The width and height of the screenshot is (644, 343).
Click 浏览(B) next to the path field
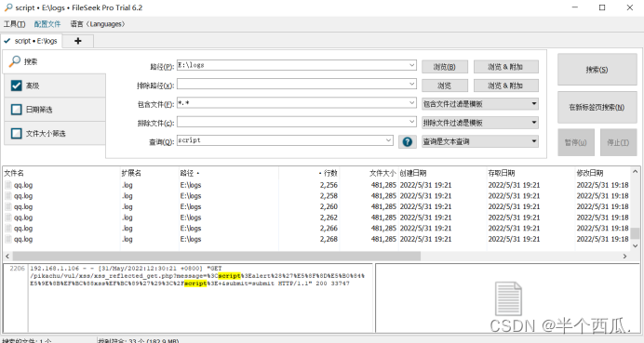point(445,67)
